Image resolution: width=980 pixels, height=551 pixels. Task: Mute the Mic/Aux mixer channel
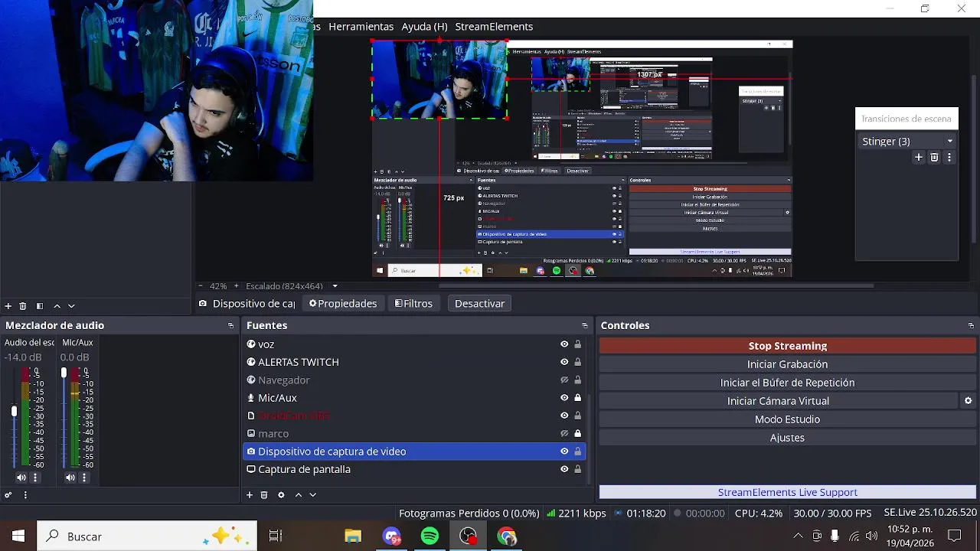[x=70, y=478]
